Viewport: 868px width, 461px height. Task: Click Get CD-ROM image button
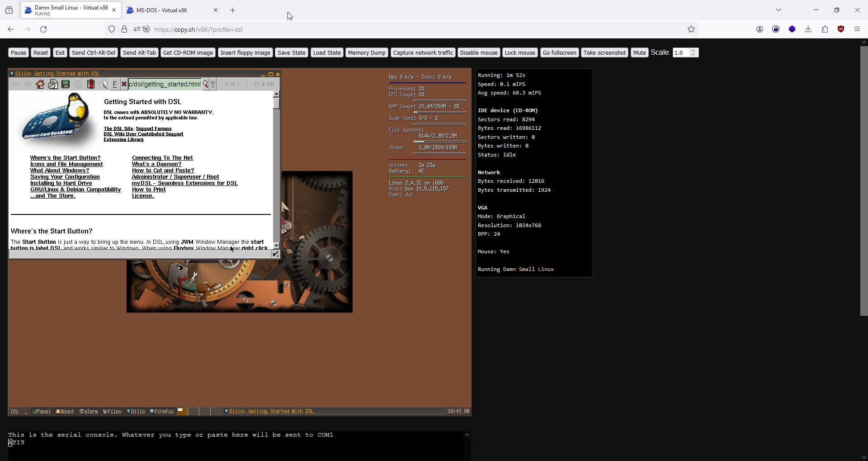[188, 52]
